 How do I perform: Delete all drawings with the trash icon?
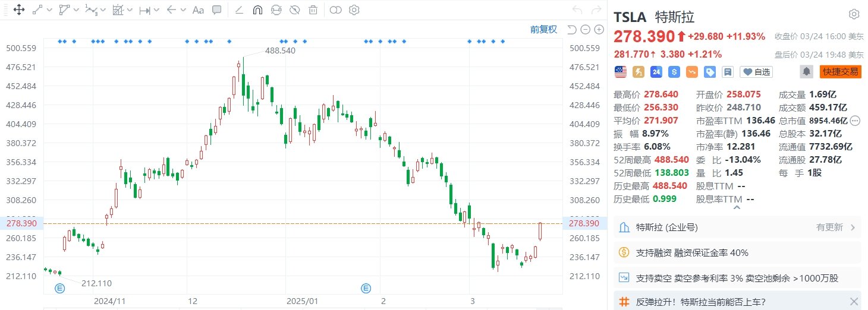[313, 10]
